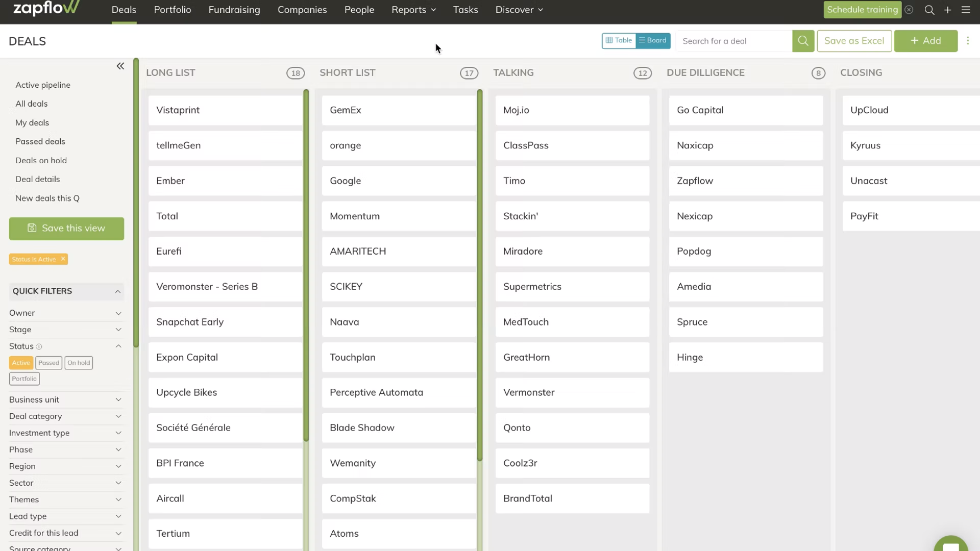Select the All deals view
The width and height of the screenshot is (980, 551).
pos(31,104)
